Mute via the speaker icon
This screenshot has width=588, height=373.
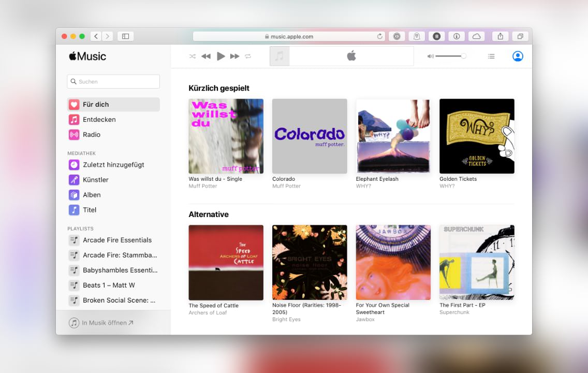[x=431, y=56]
